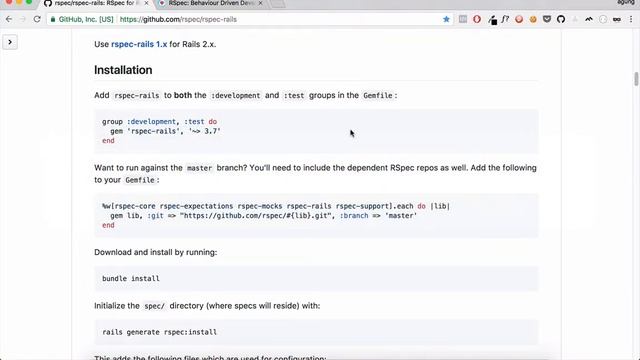Click the page's vertical scrollbar thumb
This screenshot has height=360, width=640.
pos(636,79)
